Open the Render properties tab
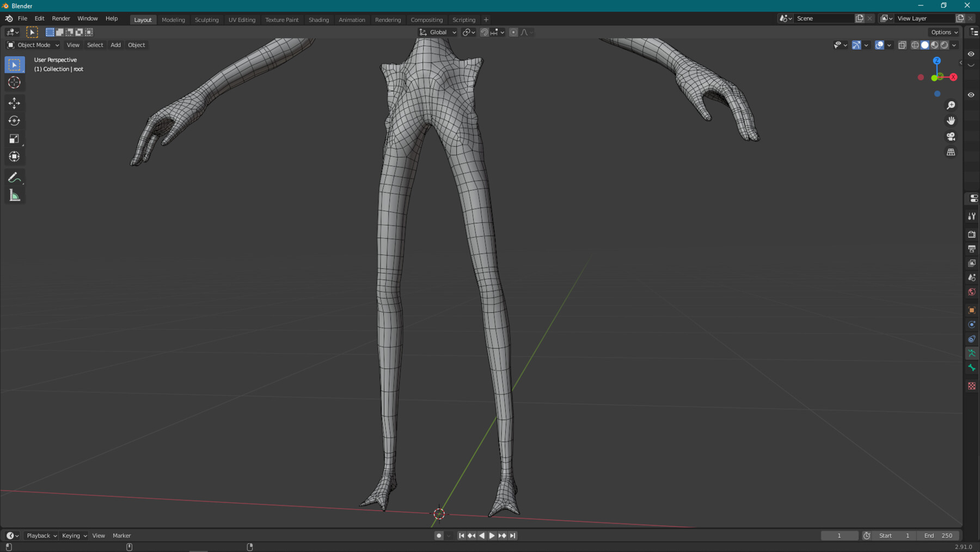This screenshot has width=980, height=552. point(972,234)
